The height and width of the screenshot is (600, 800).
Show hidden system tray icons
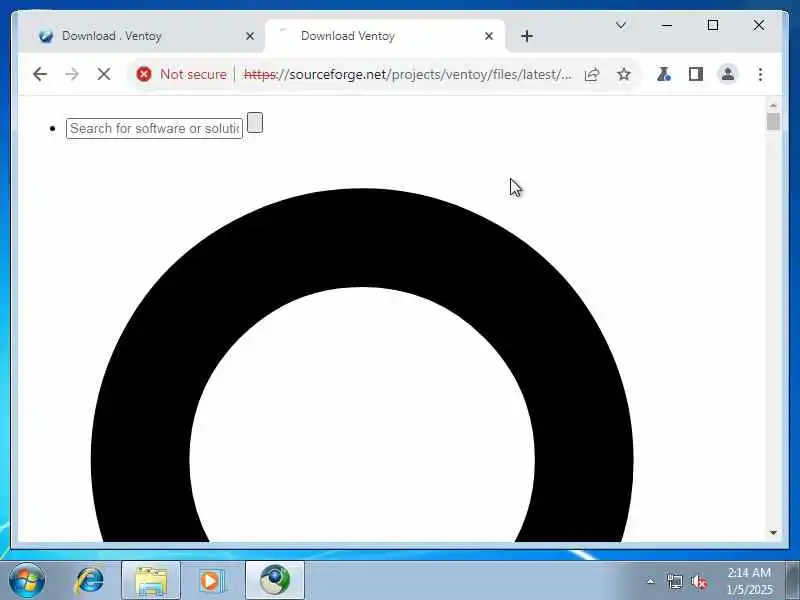tap(651, 581)
